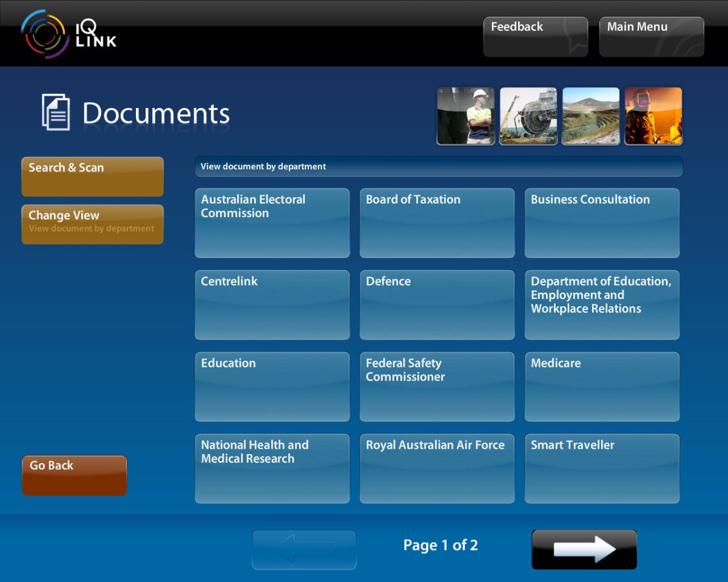Open the Feedback button
This screenshot has width=728, height=582.
pos(536,37)
